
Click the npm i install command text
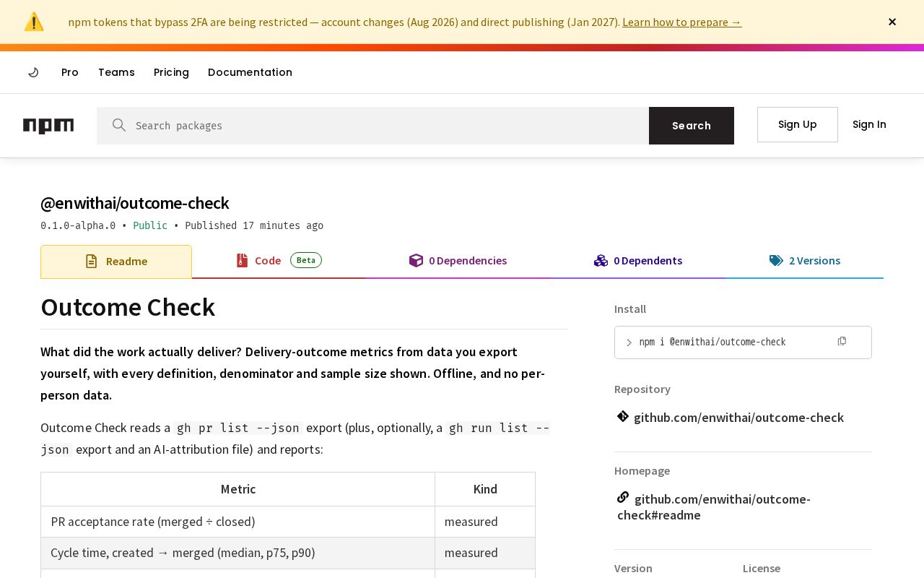[x=712, y=342]
